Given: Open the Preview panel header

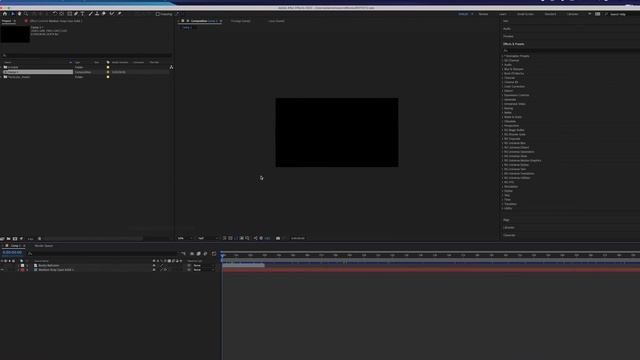Looking at the screenshot, I should pyautogui.click(x=509, y=36).
